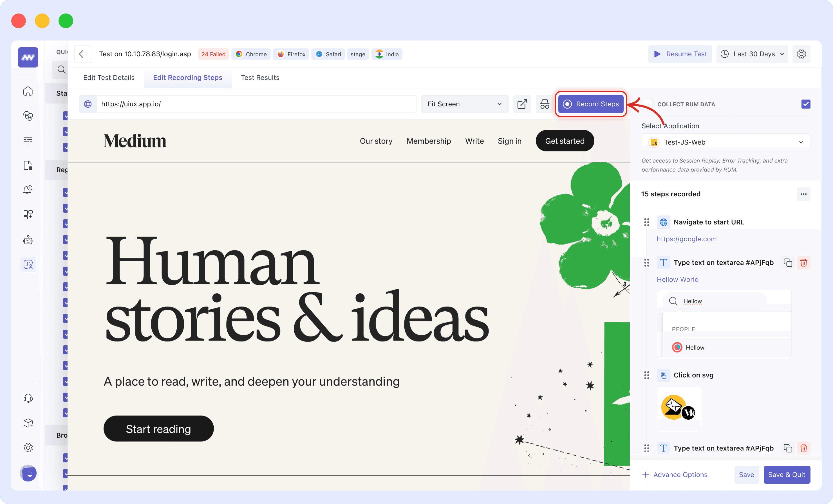Click the incognito mode icon near URL bar
This screenshot has width=833, height=504.
(x=544, y=104)
